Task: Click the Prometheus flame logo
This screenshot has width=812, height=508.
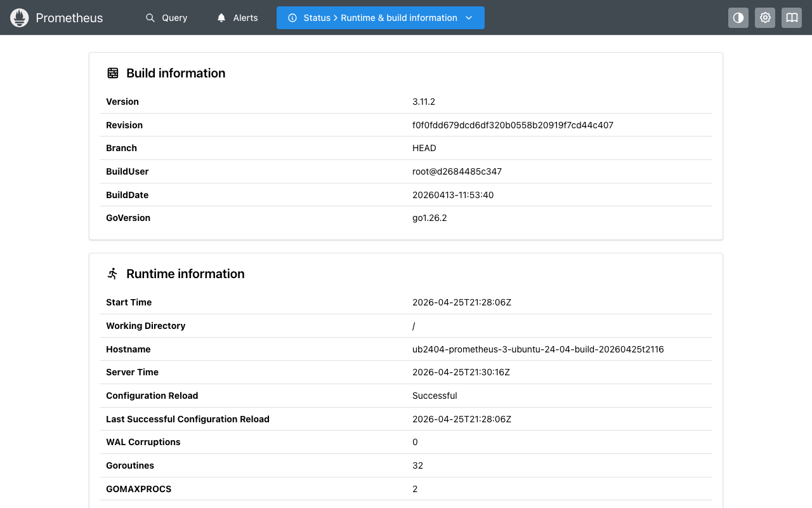Action: [20, 18]
